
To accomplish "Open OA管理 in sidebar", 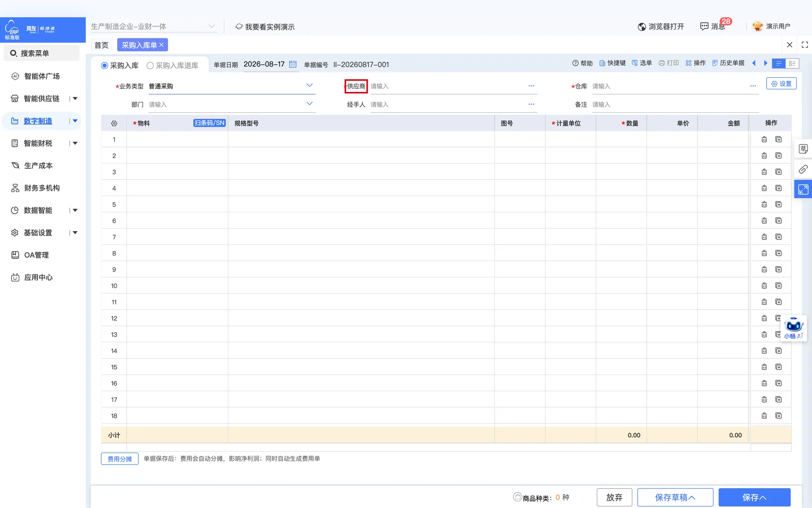I will pyautogui.click(x=36, y=255).
